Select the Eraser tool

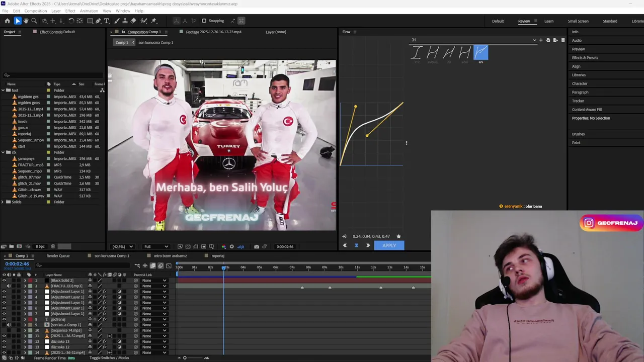pyautogui.click(x=133, y=21)
